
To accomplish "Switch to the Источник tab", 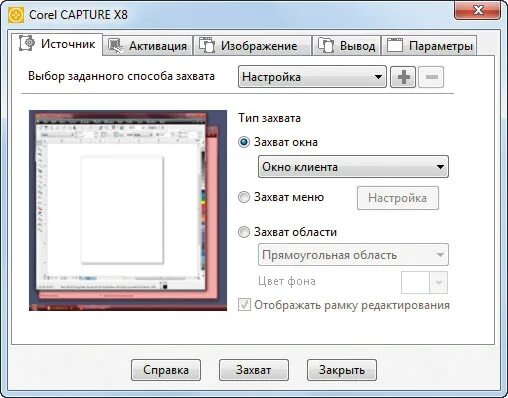I will [x=57, y=44].
